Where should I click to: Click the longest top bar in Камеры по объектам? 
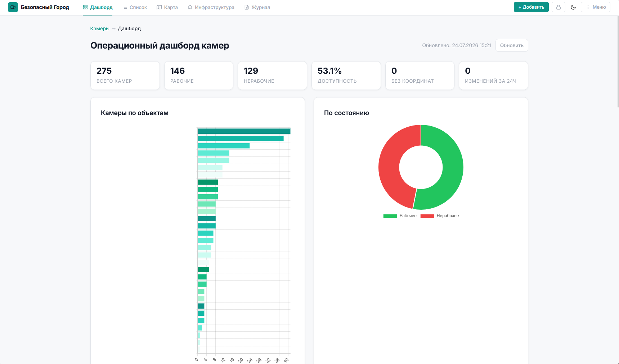click(x=244, y=131)
